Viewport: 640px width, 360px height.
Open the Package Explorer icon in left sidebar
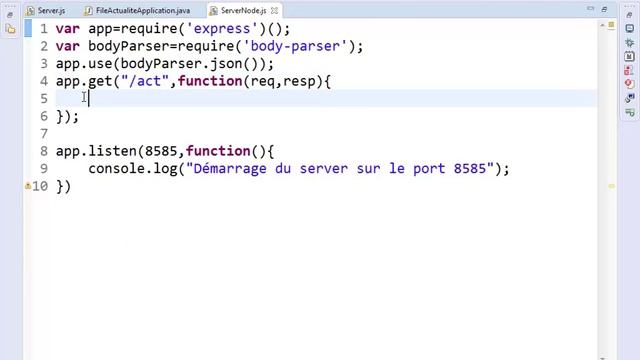[11, 29]
